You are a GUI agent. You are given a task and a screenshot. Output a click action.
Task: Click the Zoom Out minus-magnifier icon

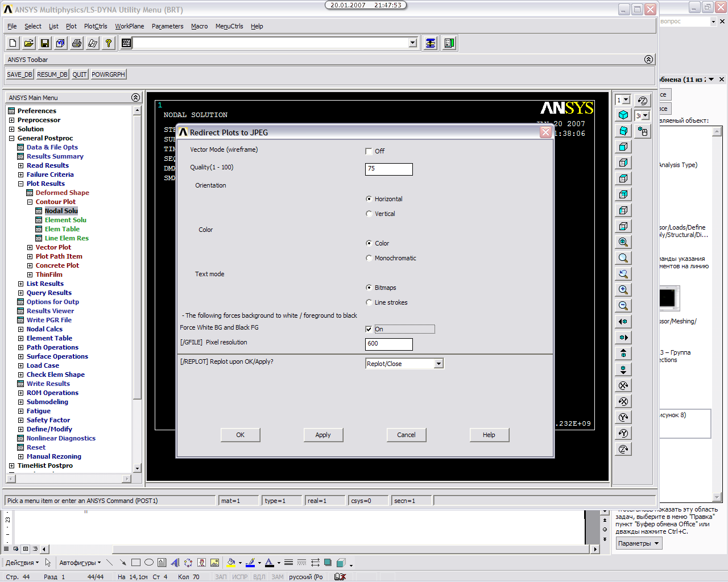click(x=623, y=306)
